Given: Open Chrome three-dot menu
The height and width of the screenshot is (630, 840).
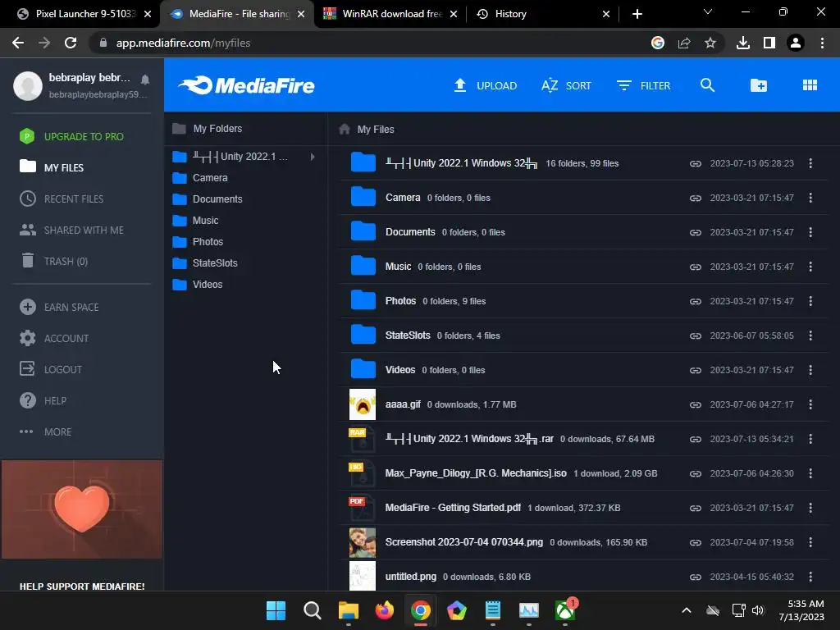Looking at the screenshot, I should point(822,43).
